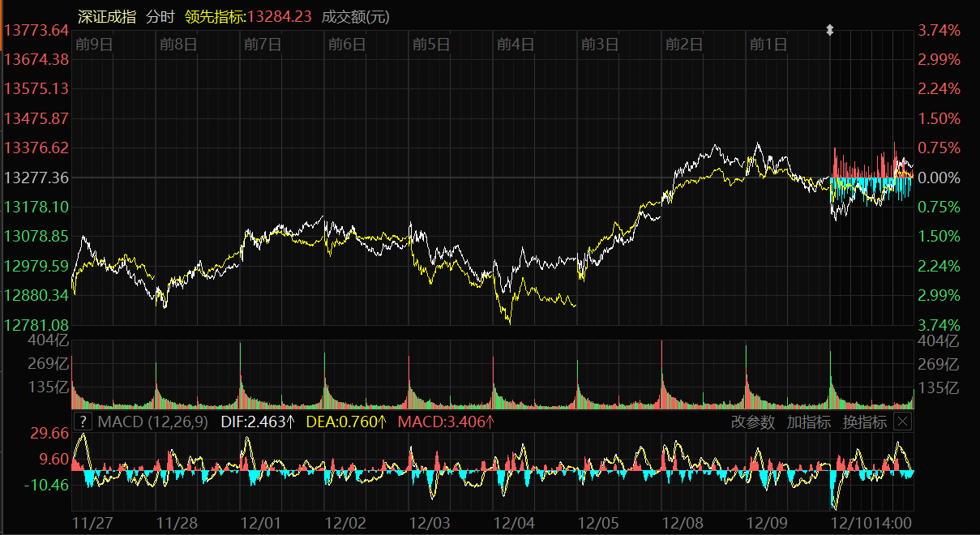Close the MACD indicator panel

902,422
